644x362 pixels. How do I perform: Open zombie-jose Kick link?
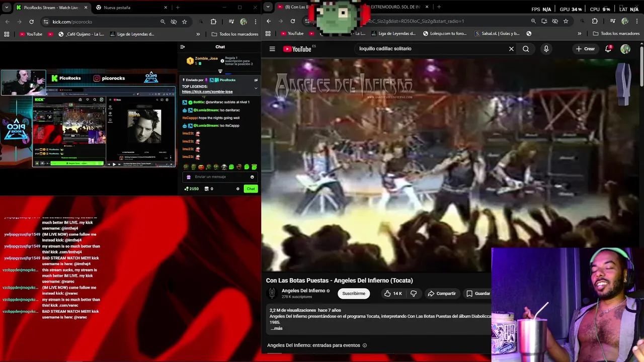pos(207,92)
